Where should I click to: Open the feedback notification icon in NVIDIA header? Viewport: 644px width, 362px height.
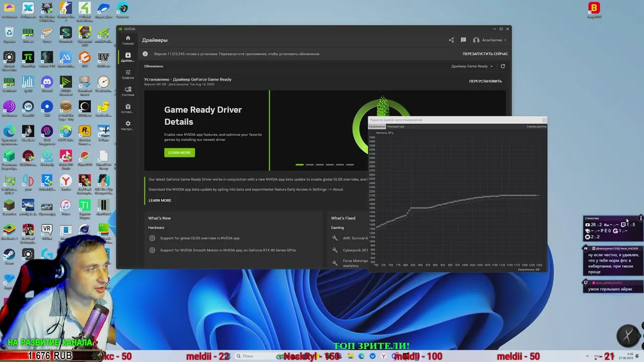click(x=463, y=40)
